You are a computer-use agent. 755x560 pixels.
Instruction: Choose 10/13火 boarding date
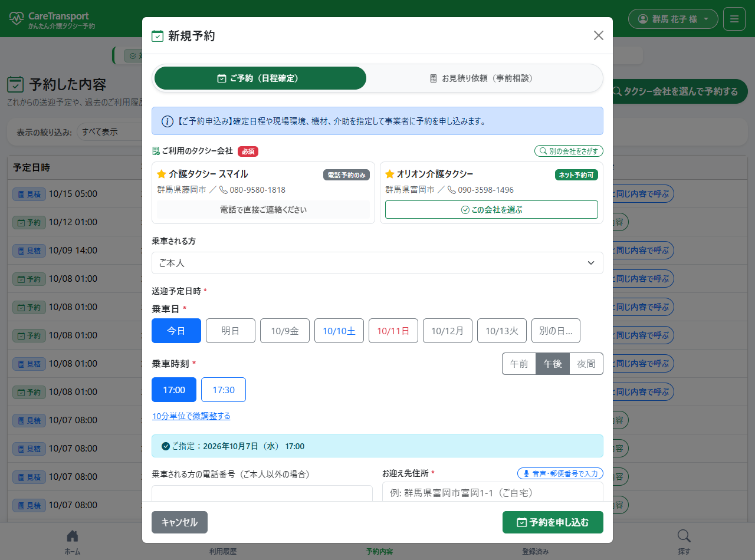click(x=502, y=331)
